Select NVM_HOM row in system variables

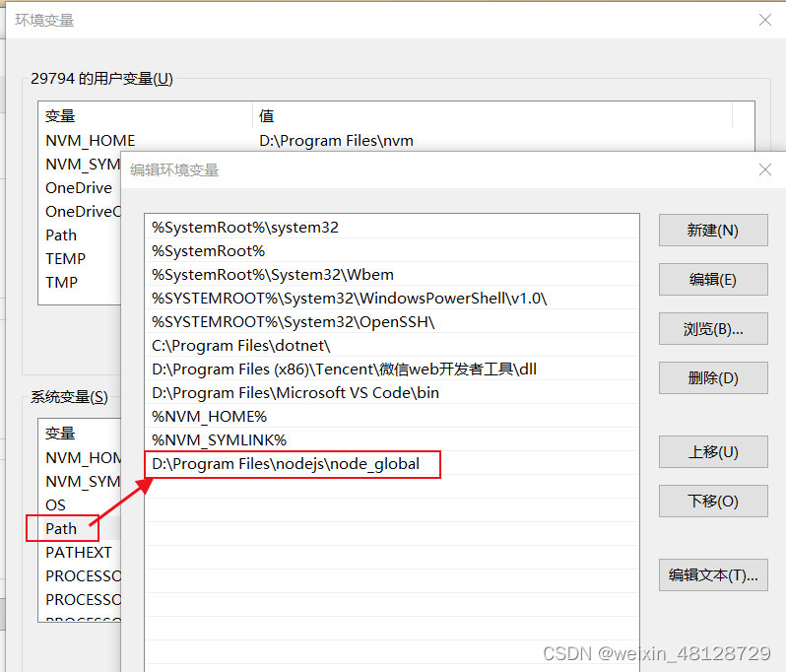pos(83,457)
